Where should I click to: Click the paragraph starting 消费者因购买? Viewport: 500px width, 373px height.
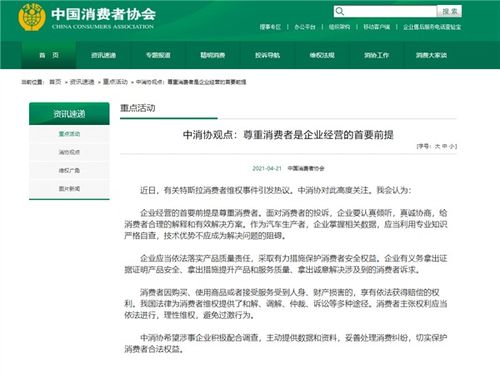pyautogui.click(x=286, y=304)
